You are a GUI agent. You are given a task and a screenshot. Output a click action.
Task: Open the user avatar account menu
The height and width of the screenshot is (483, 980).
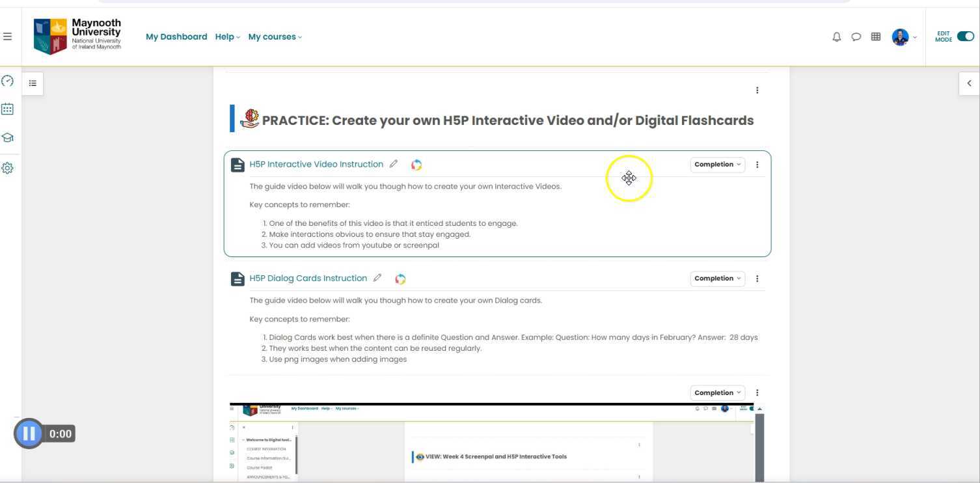point(904,37)
